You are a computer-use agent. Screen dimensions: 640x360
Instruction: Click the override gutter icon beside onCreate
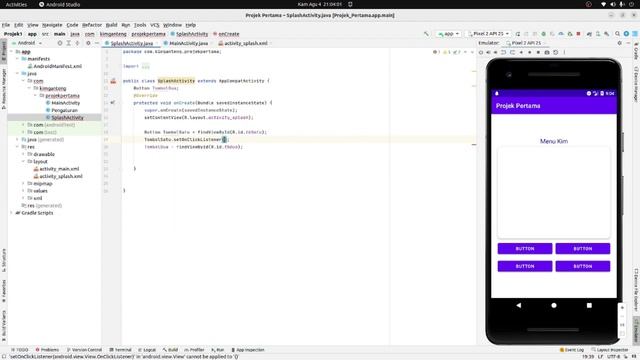[x=113, y=103]
